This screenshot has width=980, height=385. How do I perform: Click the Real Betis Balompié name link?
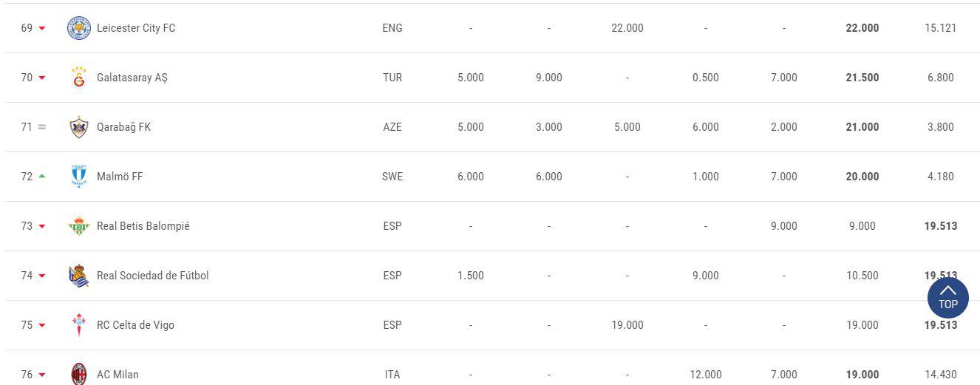[143, 226]
